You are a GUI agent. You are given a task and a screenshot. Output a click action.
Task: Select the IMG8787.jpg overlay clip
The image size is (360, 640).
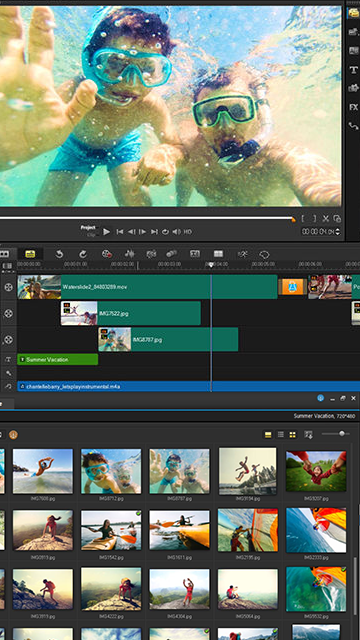pos(168,340)
